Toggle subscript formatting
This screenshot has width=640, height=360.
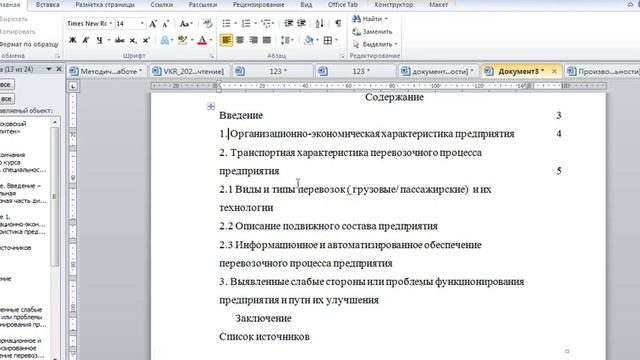click(x=133, y=40)
